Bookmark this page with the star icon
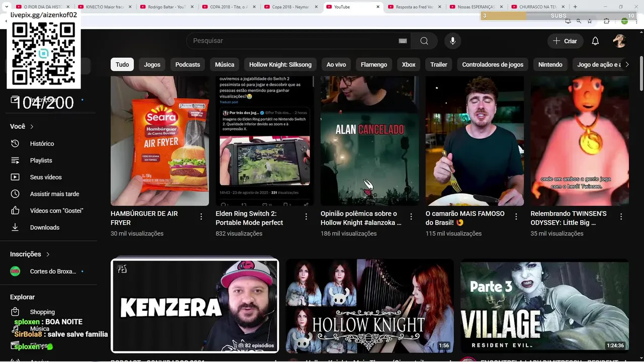 click(x=590, y=21)
